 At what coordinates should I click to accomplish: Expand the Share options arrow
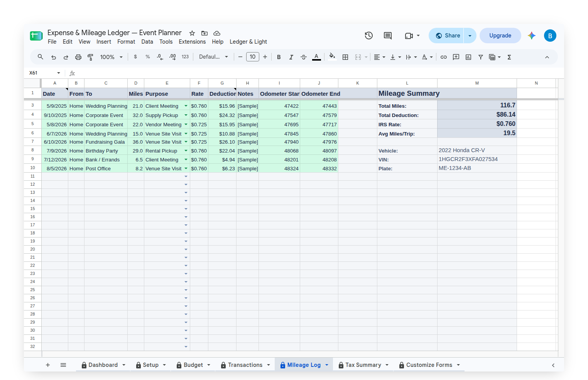coord(470,36)
